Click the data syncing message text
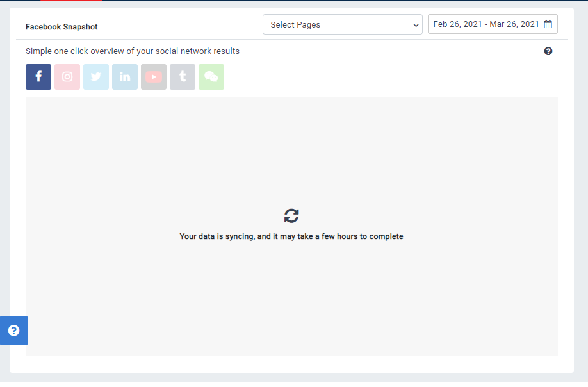The height and width of the screenshot is (387, 588). point(291,236)
